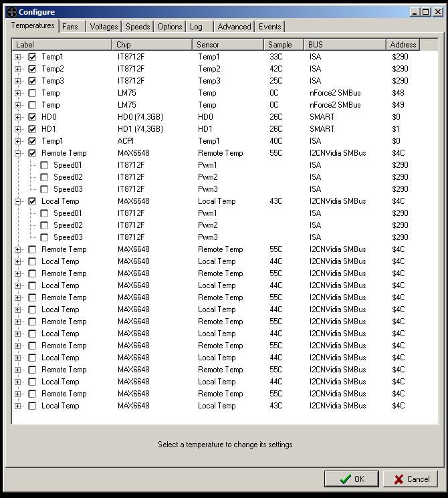The image size is (448, 498).
Task: Expand the last Local Temp 43C node
Action: (x=18, y=406)
